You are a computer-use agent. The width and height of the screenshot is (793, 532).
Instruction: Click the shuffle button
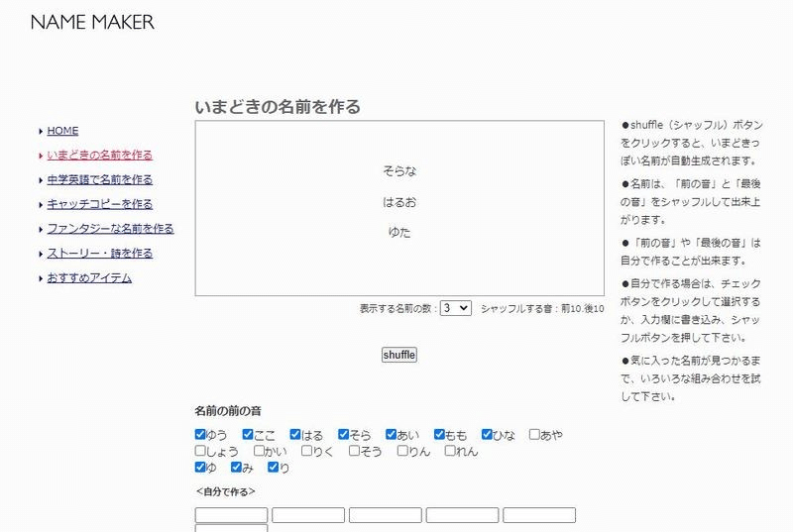pos(399,355)
